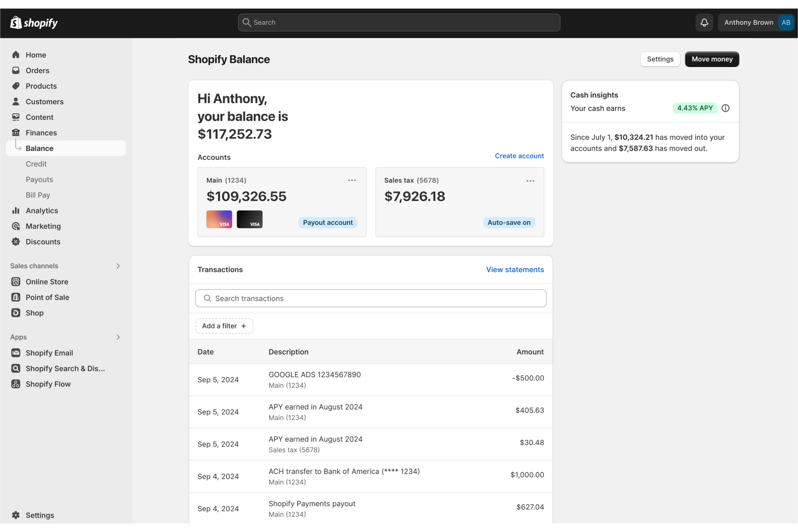The image size is (798, 532).
Task: Click the Online Store icon
Action: 16,282
